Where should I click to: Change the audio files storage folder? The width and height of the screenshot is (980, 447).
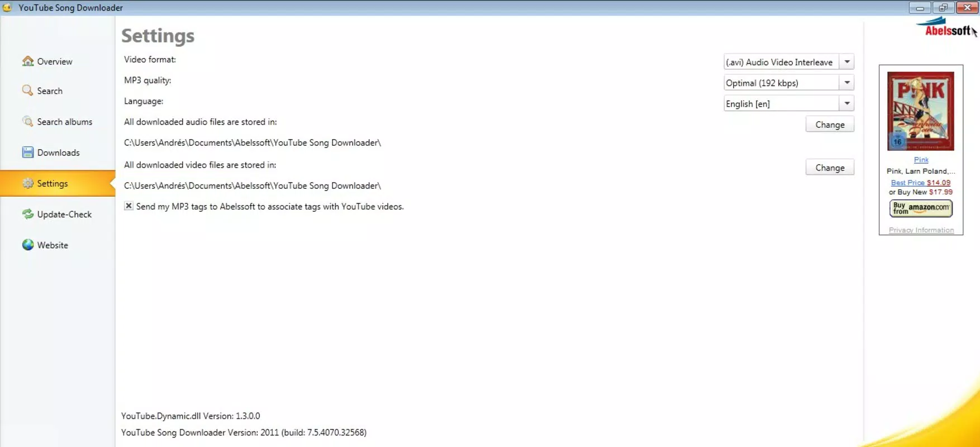pyautogui.click(x=830, y=125)
